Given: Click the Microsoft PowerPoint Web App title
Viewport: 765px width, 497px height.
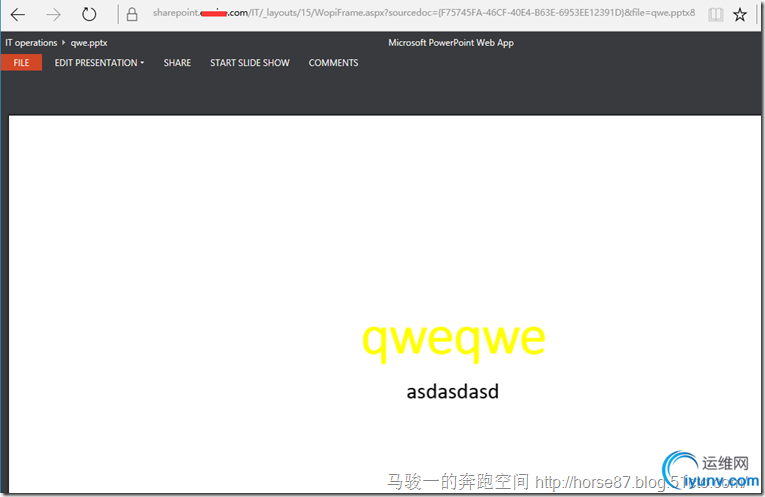Looking at the screenshot, I should pos(451,43).
